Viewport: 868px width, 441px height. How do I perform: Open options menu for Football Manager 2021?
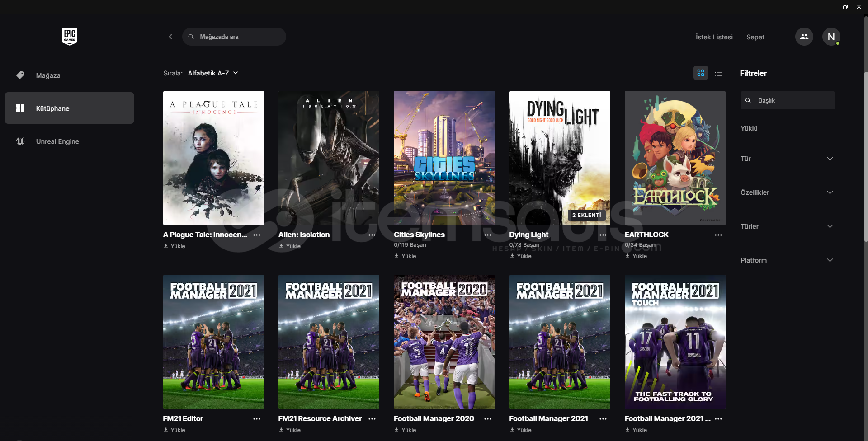point(603,419)
